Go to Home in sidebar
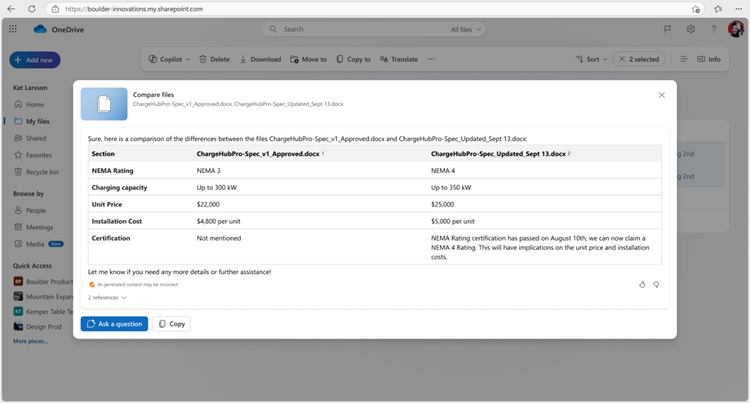 pyautogui.click(x=30, y=104)
